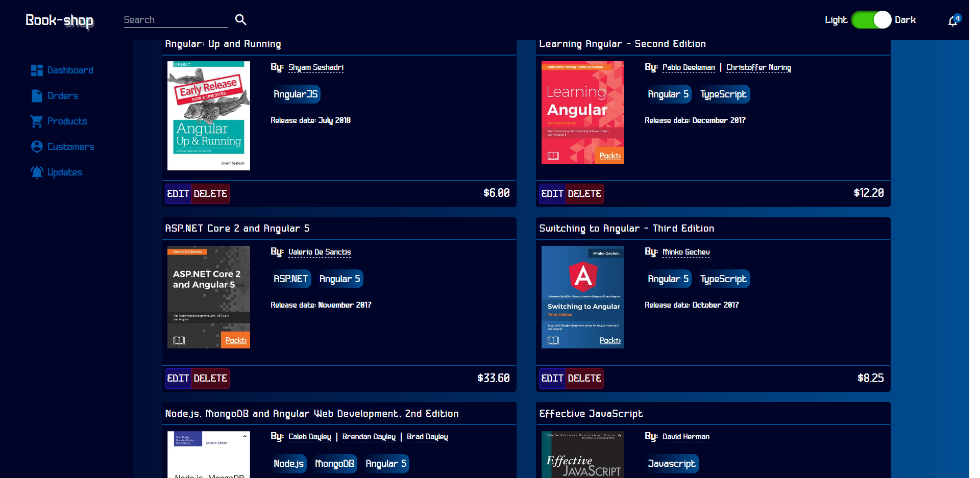Select TypeScript tag on Switching to Angular
The image size is (980, 478).
tap(723, 279)
